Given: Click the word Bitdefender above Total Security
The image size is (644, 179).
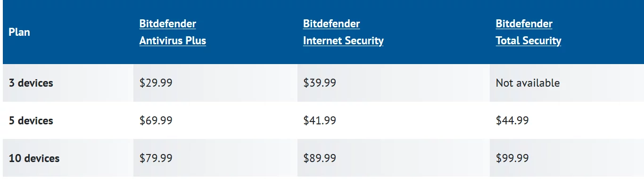Looking at the screenshot, I should pos(524,24).
